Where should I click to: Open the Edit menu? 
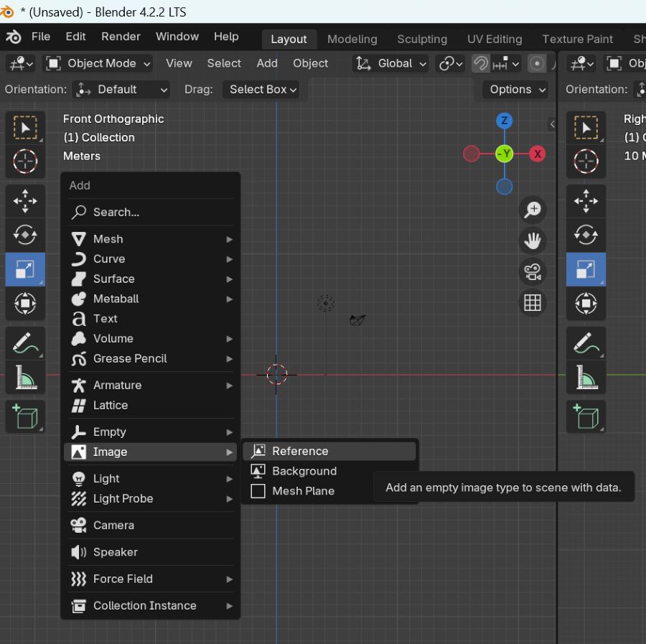[75, 37]
